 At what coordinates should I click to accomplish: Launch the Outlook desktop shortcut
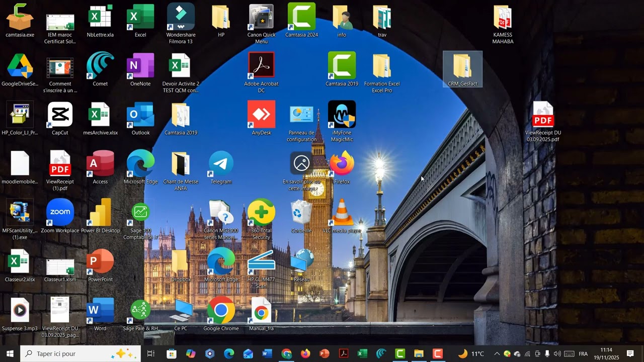point(140,119)
